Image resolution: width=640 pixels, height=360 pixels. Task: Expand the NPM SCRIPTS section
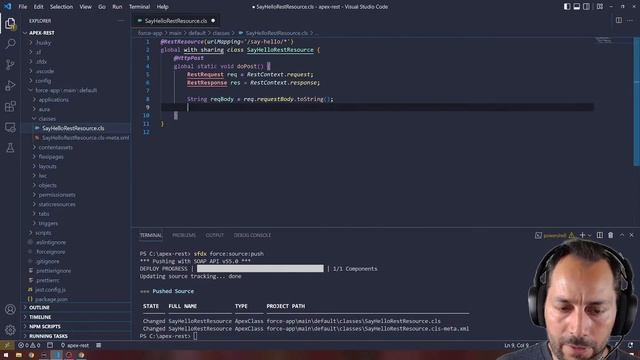coord(44,327)
